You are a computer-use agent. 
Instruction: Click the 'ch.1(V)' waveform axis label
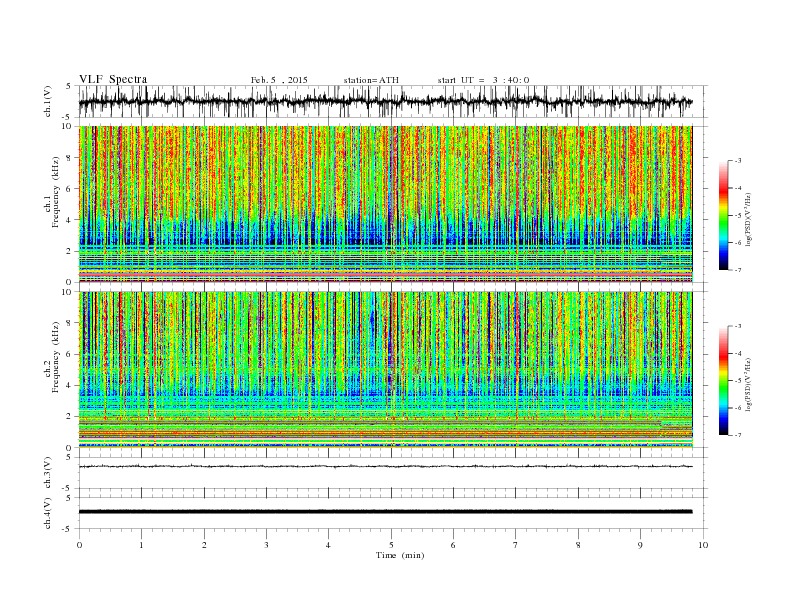click(x=48, y=101)
